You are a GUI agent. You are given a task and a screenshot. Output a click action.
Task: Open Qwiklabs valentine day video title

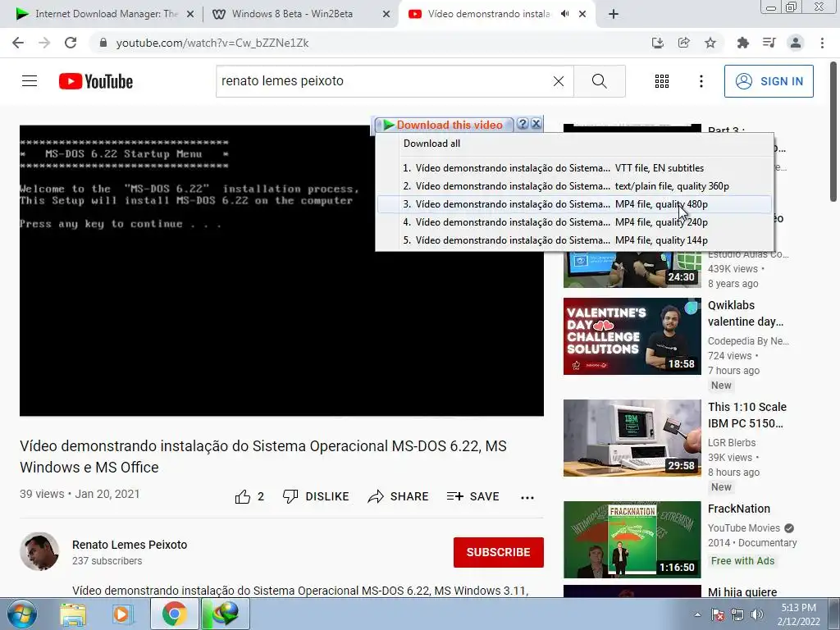(x=746, y=313)
